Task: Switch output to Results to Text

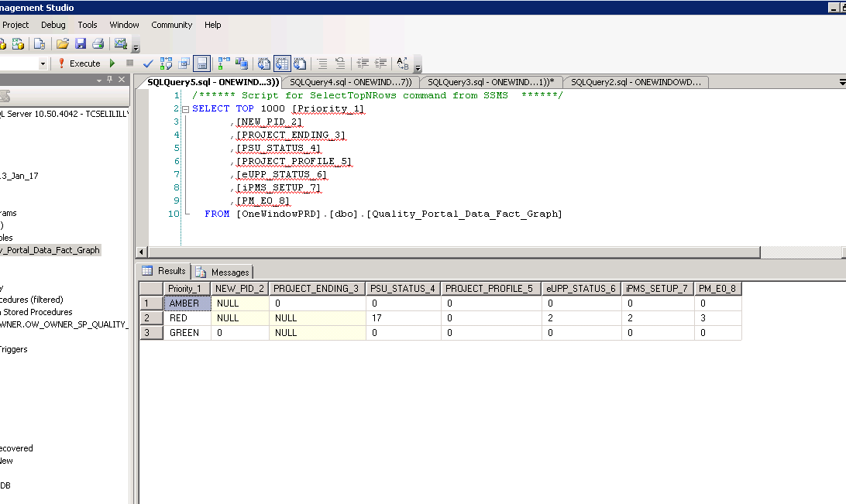Action: coord(264,63)
